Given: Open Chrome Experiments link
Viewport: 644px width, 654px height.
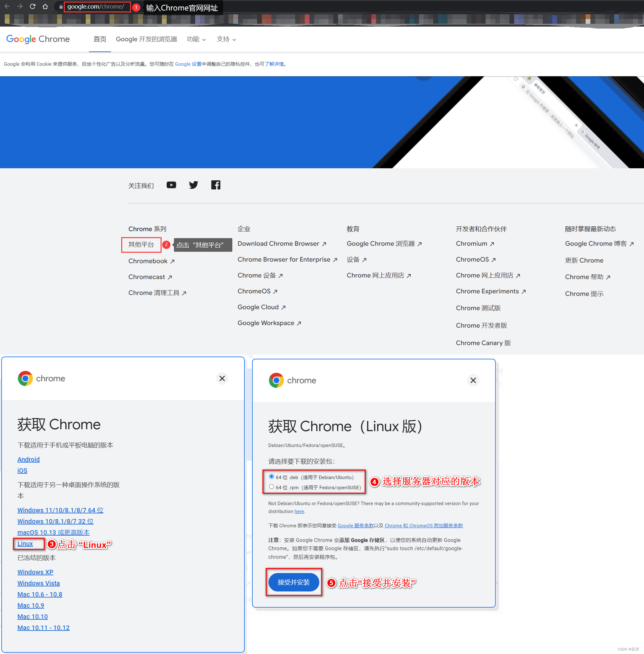Looking at the screenshot, I should [x=491, y=291].
